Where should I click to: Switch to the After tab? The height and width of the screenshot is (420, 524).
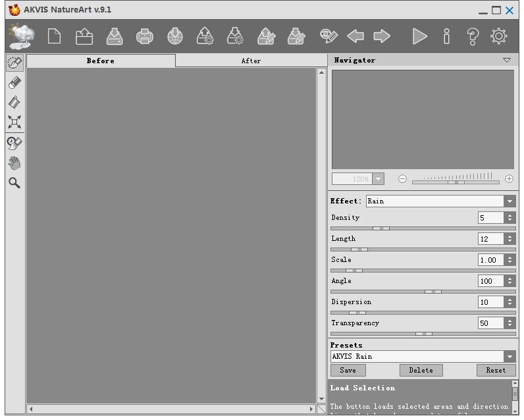click(x=251, y=61)
